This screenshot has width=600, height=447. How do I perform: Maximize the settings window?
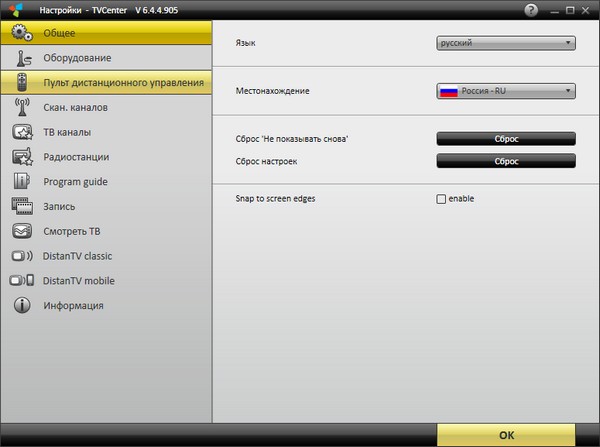(x=570, y=10)
